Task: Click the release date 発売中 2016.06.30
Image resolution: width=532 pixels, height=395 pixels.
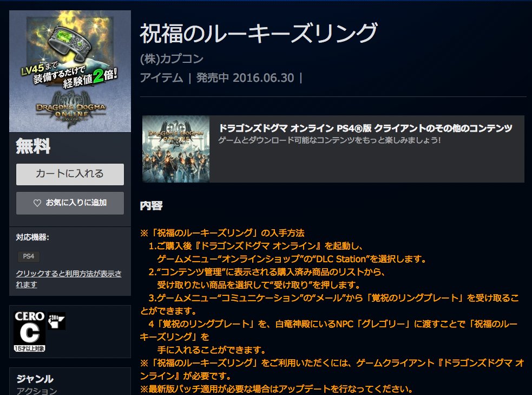Action: click(245, 78)
